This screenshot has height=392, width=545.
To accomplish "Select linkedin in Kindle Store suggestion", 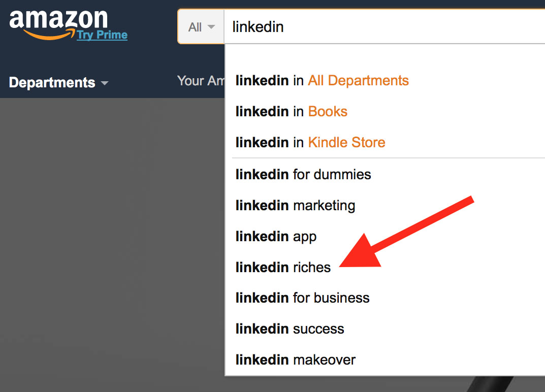I will click(385, 143).
